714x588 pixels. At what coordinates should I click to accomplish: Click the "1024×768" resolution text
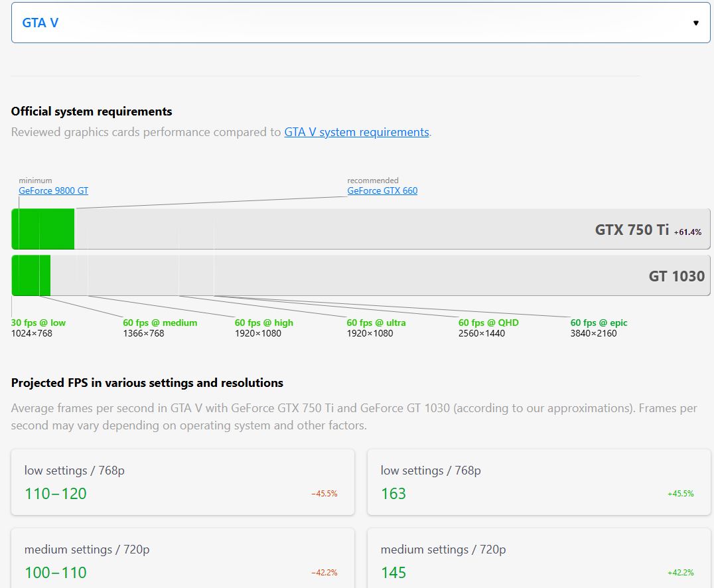click(x=31, y=333)
